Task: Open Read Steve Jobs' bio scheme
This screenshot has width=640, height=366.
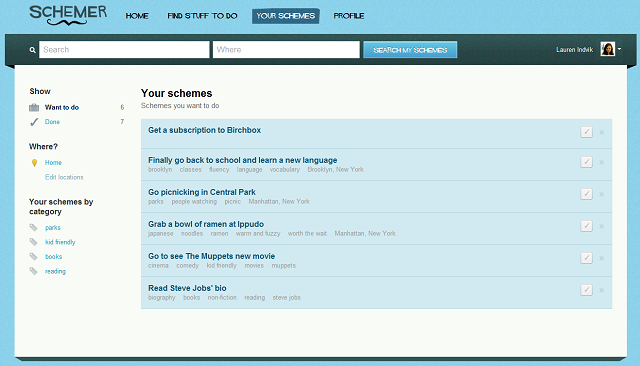Action: click(x=187, y=288)
